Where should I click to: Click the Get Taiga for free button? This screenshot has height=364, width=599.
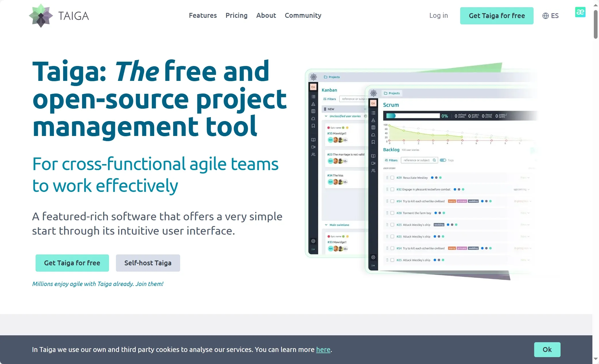tap(496, 15)
